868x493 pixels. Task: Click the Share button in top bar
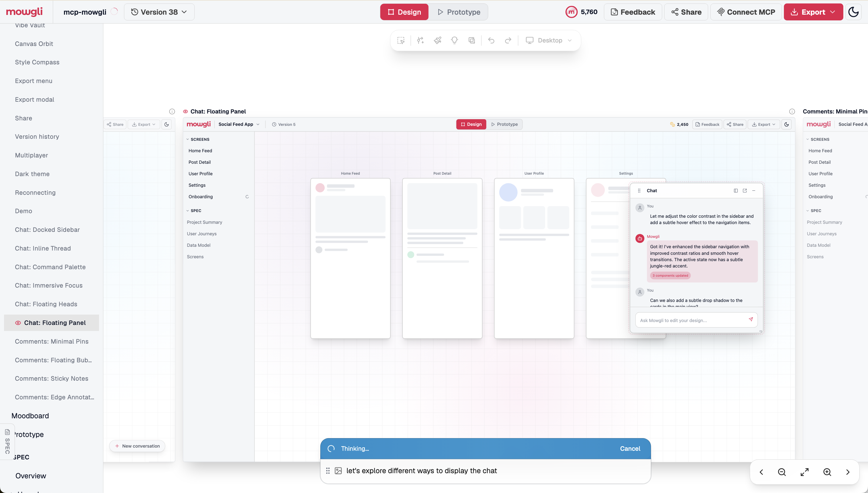[686, 12]
